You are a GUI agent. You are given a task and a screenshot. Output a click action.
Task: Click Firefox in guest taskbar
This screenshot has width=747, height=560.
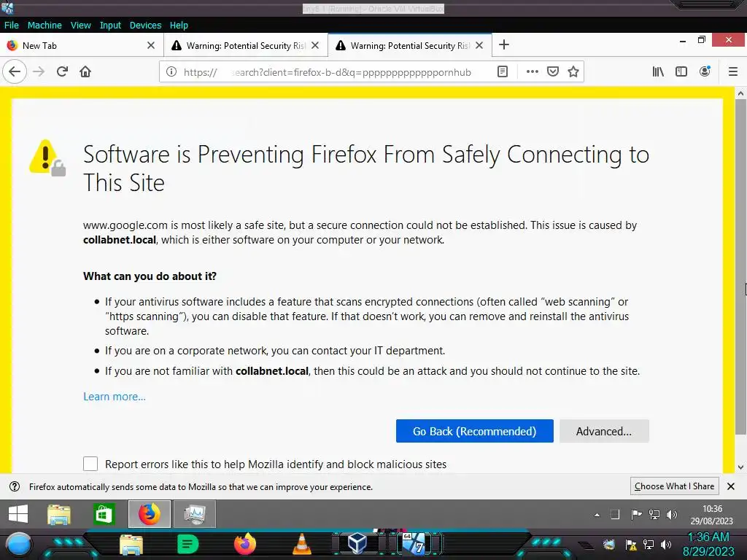pyautogui.click(x=149, y=514)
